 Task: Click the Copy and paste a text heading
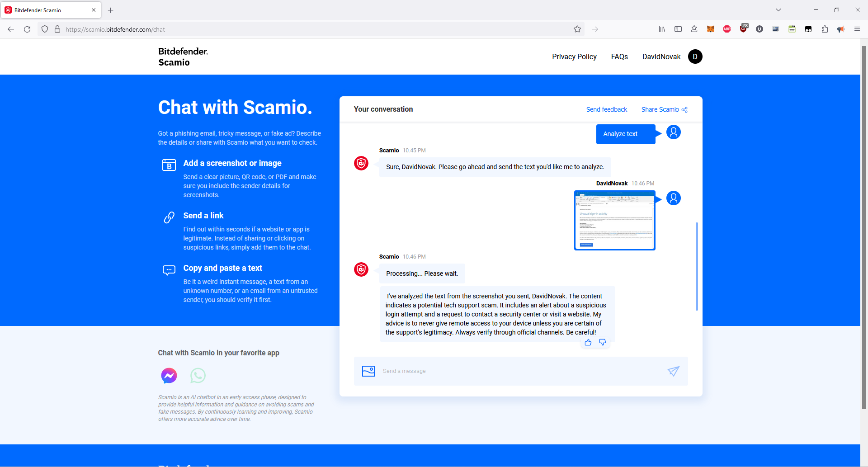tap(223, 268)
